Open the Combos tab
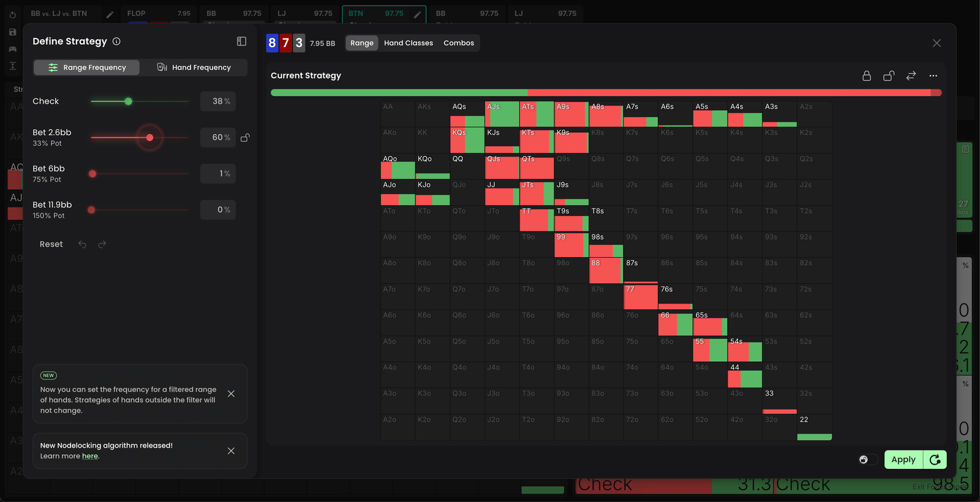980x502 pixels. [x=458, y=43]
